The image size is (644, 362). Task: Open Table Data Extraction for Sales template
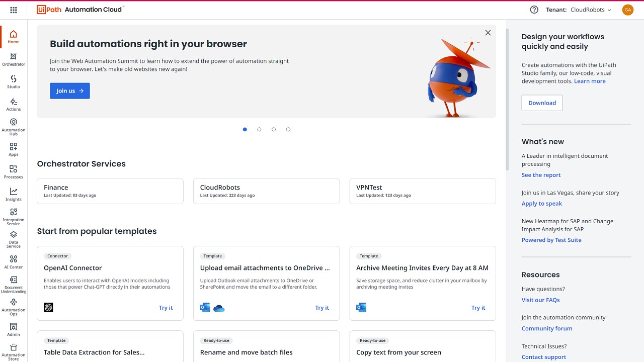(x=94, y=352)
